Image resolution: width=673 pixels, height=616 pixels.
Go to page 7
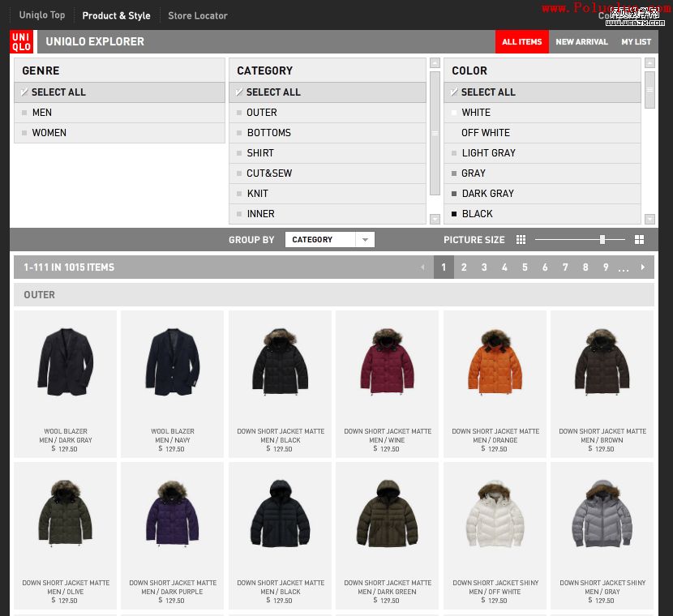pos(565,267)
